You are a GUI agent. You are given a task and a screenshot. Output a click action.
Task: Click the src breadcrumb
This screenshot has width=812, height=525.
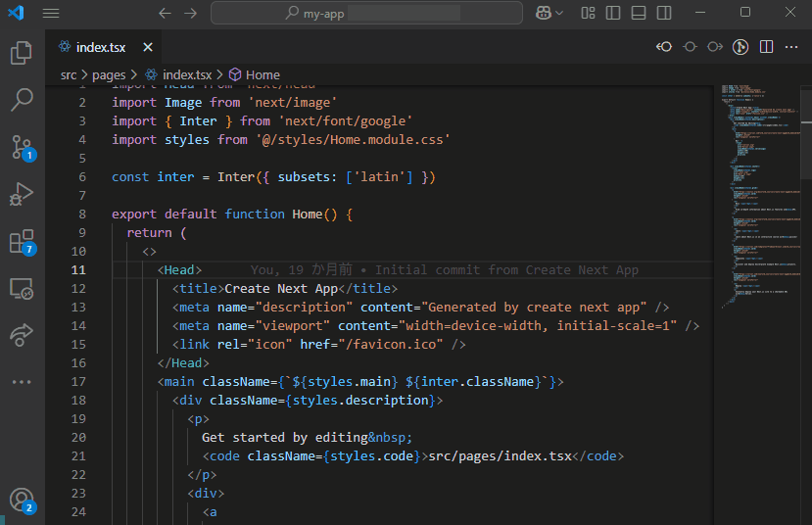69,75
